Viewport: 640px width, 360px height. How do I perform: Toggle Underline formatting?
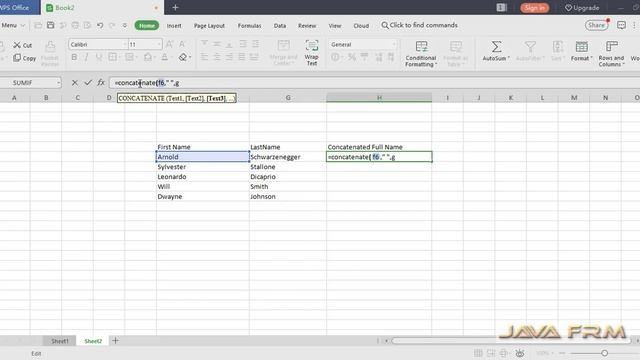[99, 58]
